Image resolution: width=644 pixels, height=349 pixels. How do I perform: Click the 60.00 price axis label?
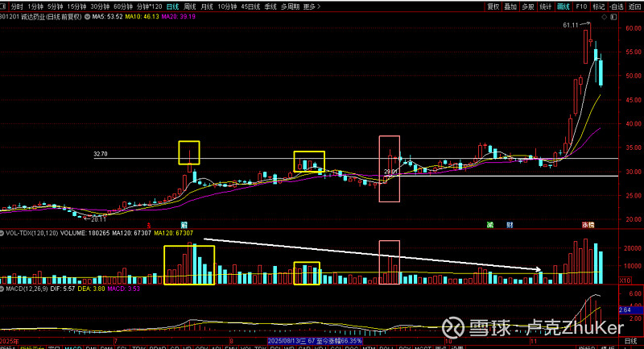(x=634, y=28)
